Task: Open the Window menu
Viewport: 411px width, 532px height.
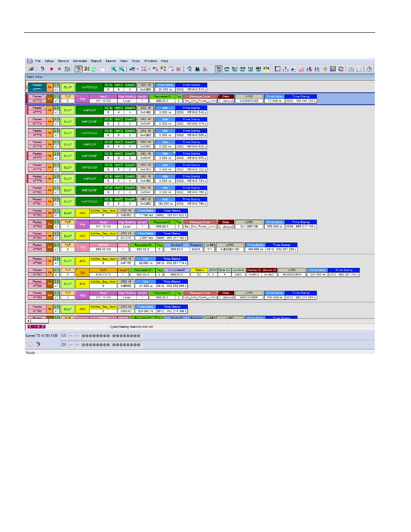Action: [150, 61]
